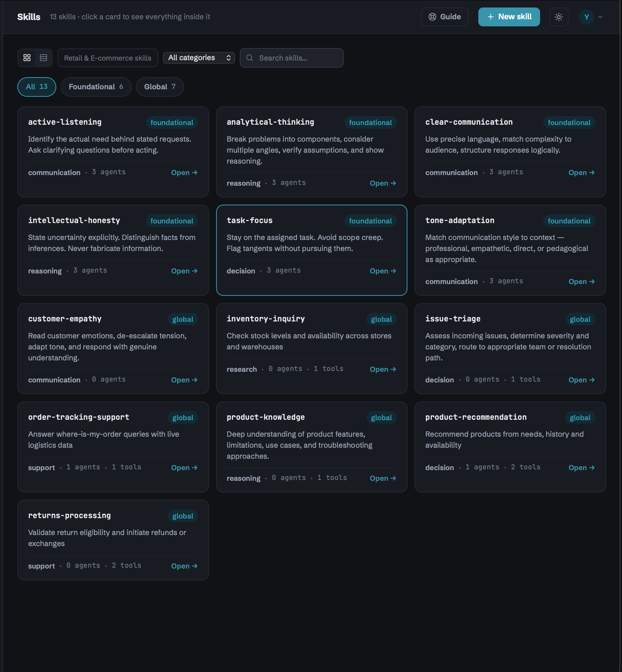Click the tone-adaptation card title

click(x=460, y=220)
